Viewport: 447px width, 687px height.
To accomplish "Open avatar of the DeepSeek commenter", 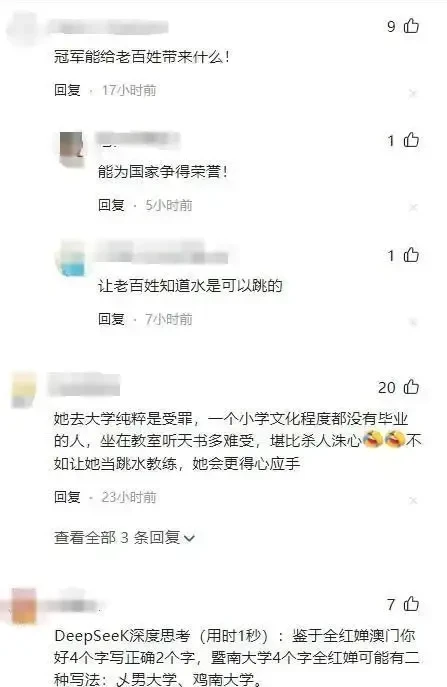I will tap(23, 607).
